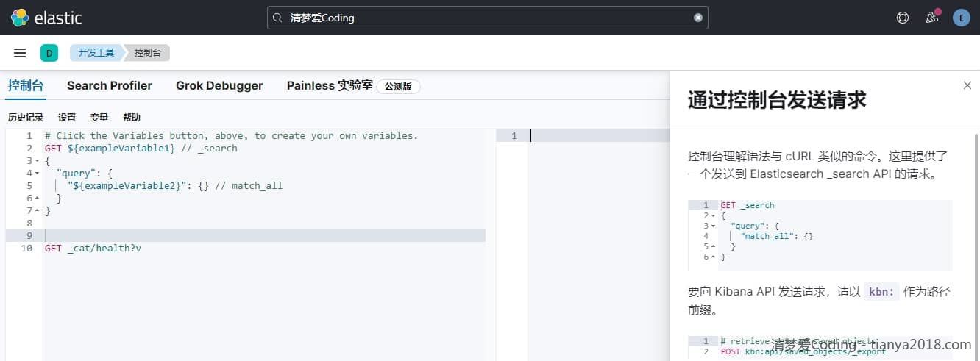Click GET _search in help example

(748, 206)
